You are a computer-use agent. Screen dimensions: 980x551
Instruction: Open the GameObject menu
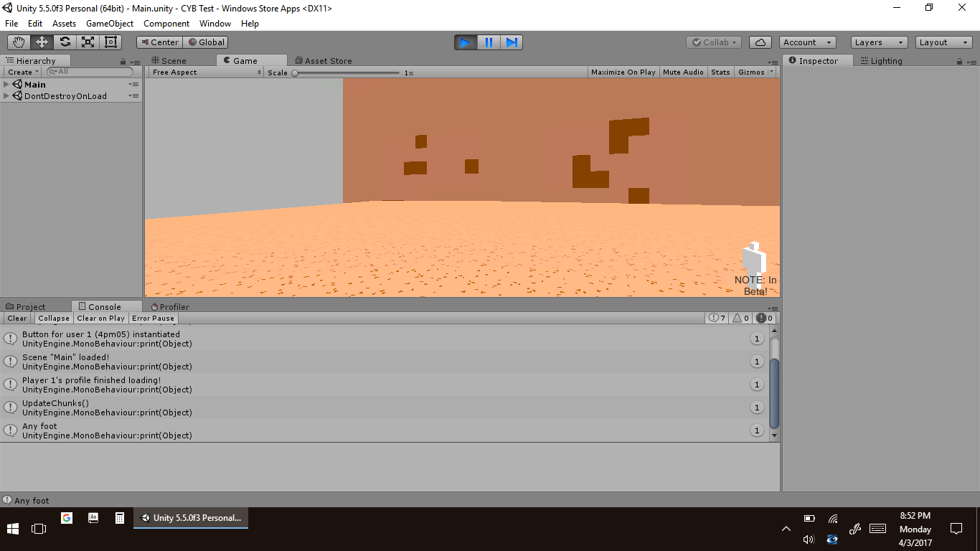[109, 24]
